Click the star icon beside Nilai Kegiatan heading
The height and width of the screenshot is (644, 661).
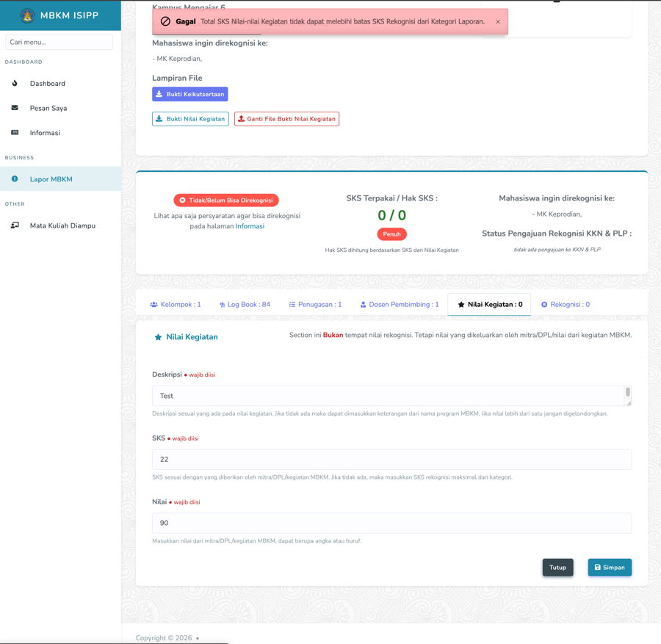coord(158,337)
